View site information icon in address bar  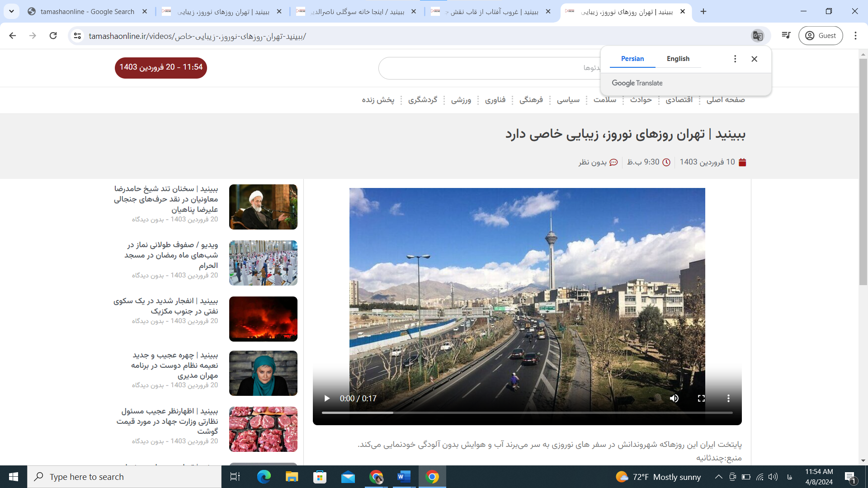click(78, 36)
